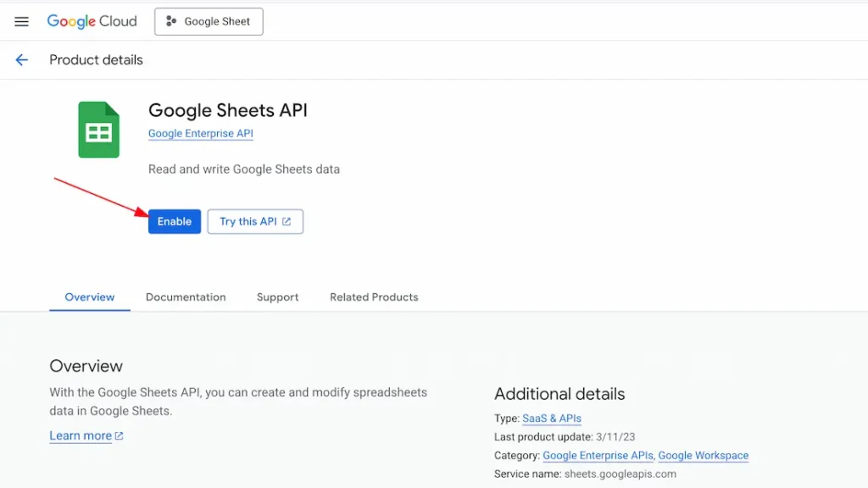Viewport: 868px width, 488px height.
Task: Open the Support tab
Action: [x=277, y=297]
